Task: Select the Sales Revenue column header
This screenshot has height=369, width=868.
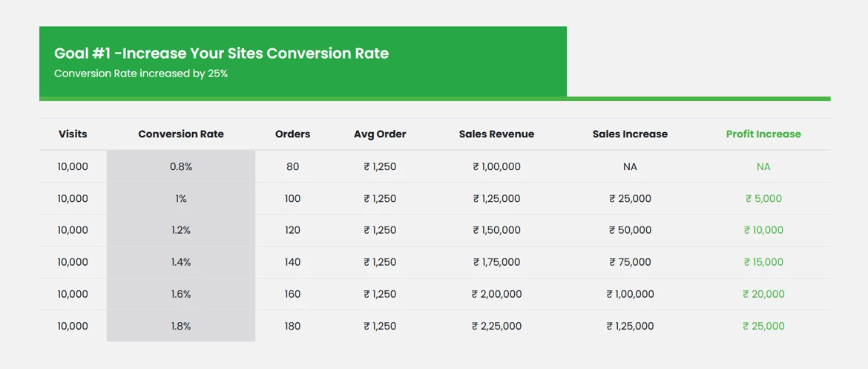Action: pos(496,134)
